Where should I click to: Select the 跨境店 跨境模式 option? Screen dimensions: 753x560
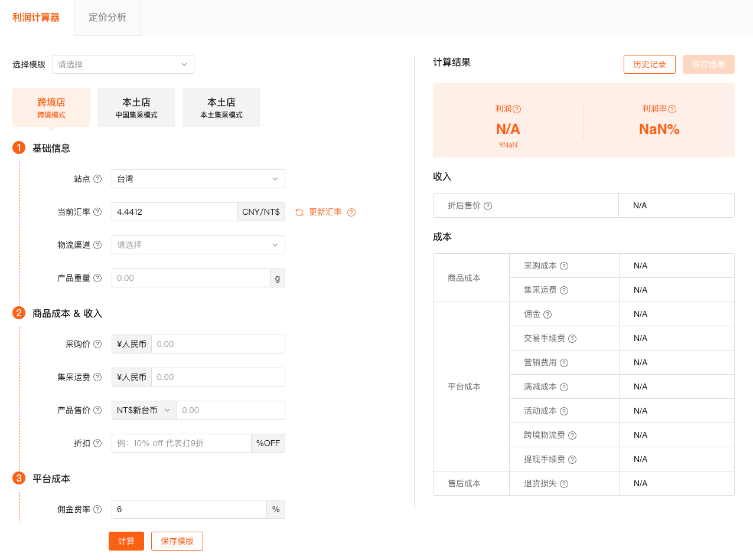(x=51, y=107)
